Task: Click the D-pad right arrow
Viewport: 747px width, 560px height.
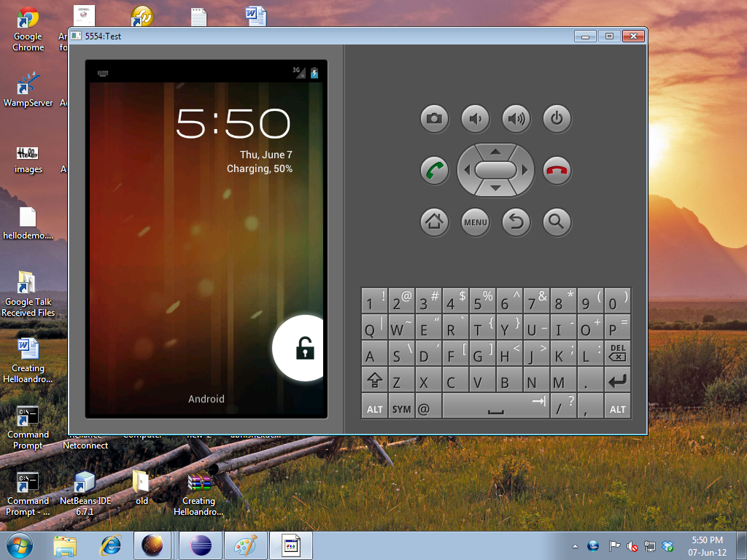Action: 525,170
